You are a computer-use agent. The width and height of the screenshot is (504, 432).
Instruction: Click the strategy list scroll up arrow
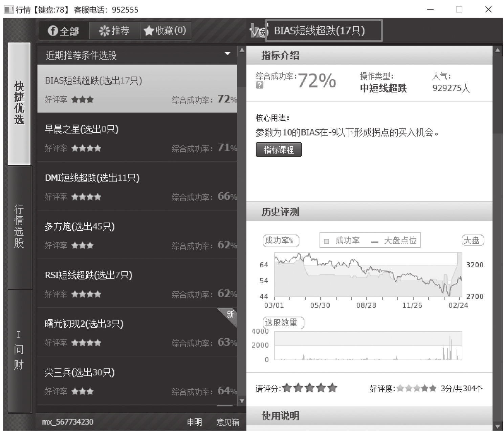pos(242,50)
